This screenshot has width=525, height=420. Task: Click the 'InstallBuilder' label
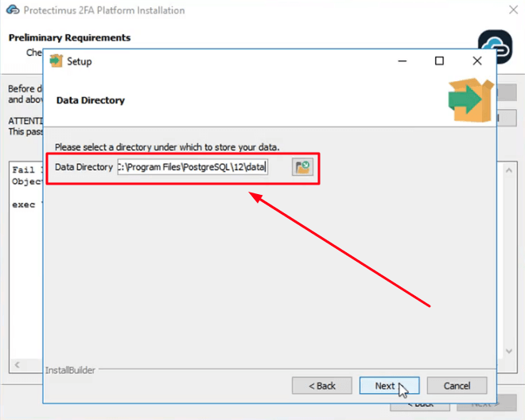pyautogui.click(x=70, y=370)
